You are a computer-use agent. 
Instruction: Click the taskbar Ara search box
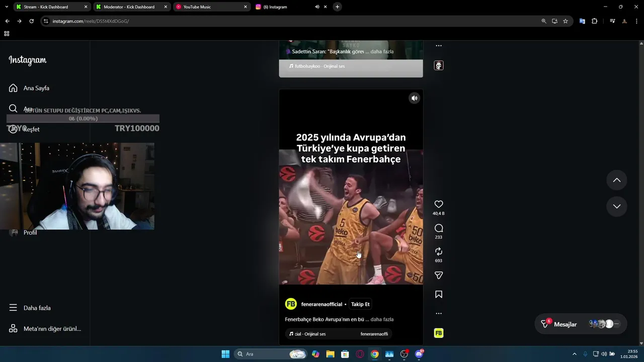(271, 354)
